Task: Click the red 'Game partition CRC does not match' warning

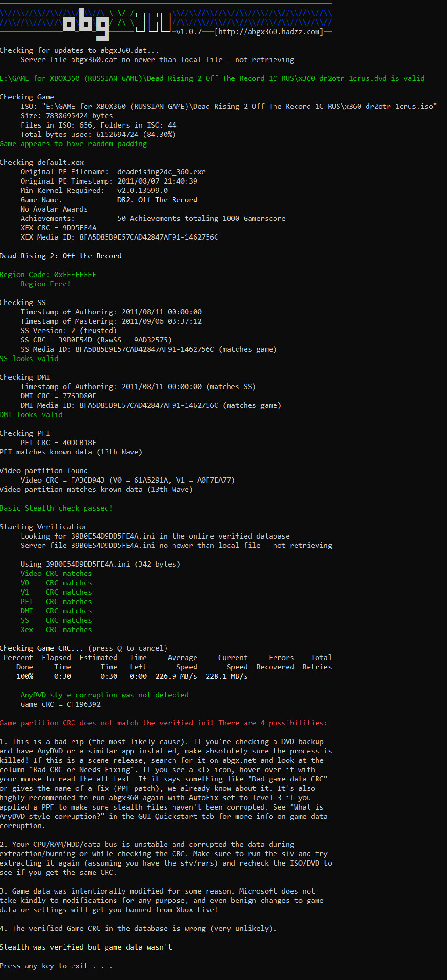Action: tap(164, 723)
